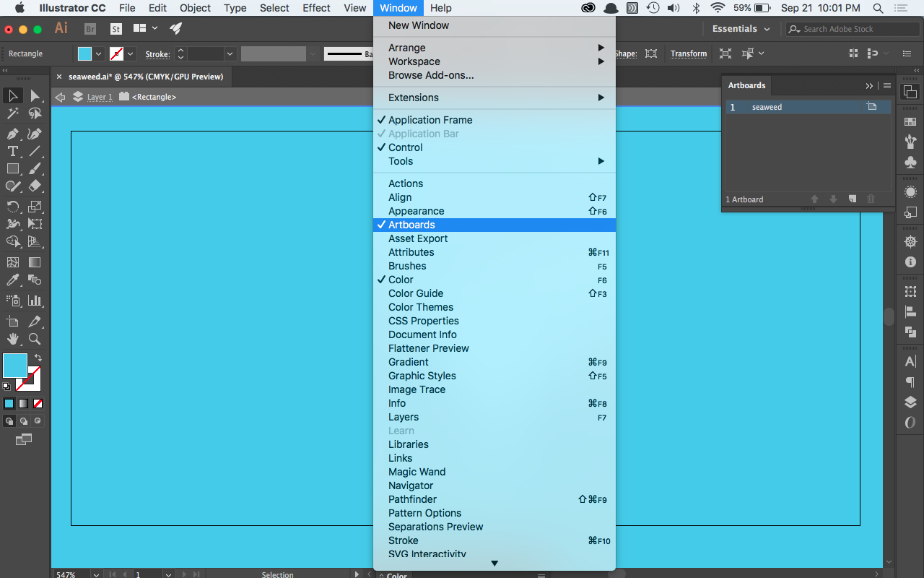Click the Direct Selection tool
Image resolution: width=924 pixels, height=578 pixels.
pos(35,96)
